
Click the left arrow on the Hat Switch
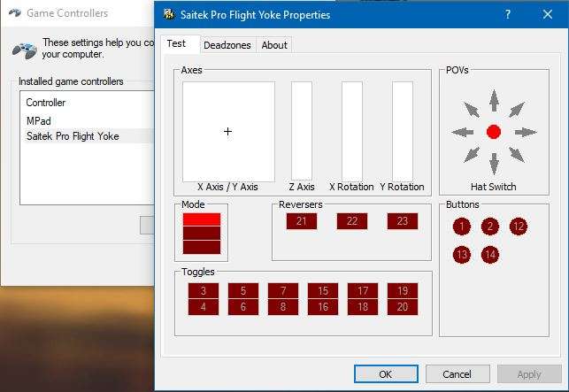pos(462,132)
